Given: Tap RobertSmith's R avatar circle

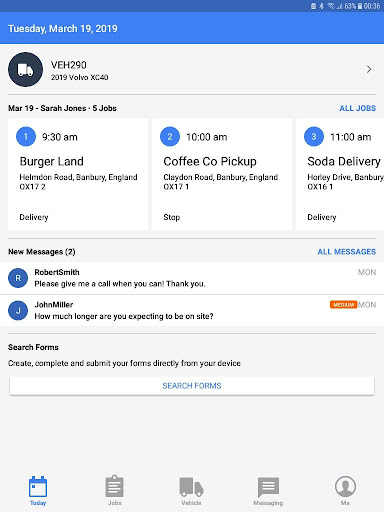Looking at the screenshot, I should click(18, 278).
